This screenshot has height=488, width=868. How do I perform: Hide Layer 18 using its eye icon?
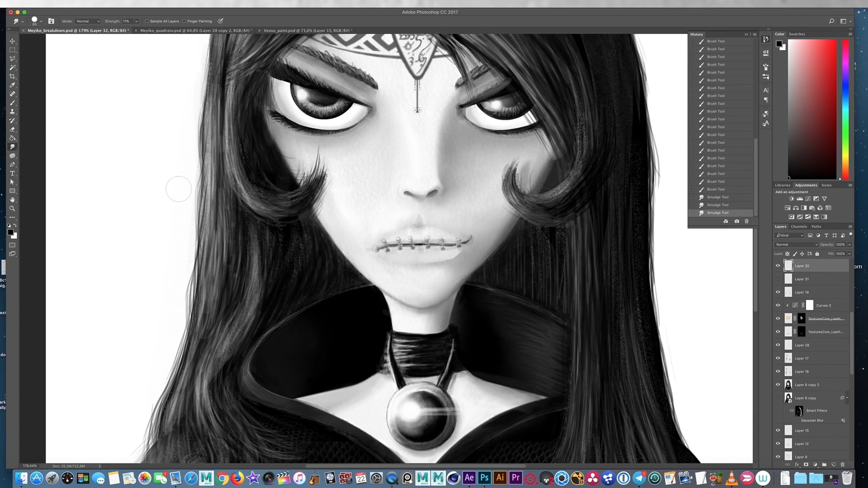(778, 292)
